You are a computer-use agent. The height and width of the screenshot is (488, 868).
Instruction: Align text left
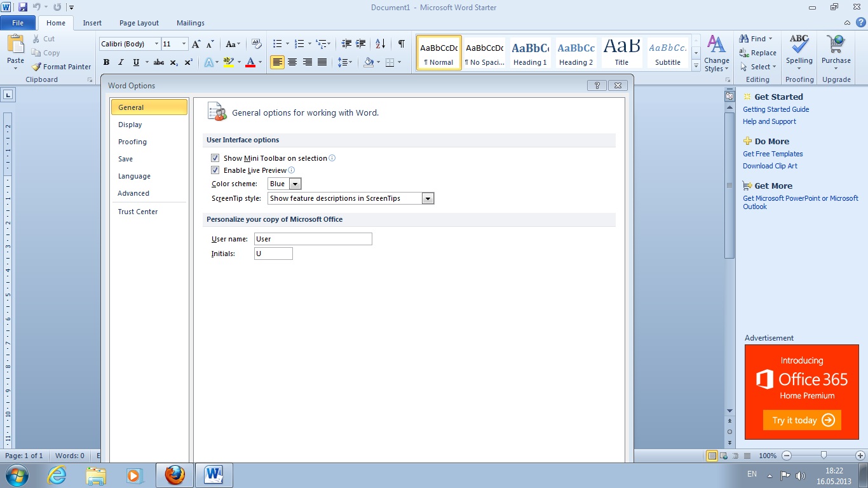(x=277, y=62)
